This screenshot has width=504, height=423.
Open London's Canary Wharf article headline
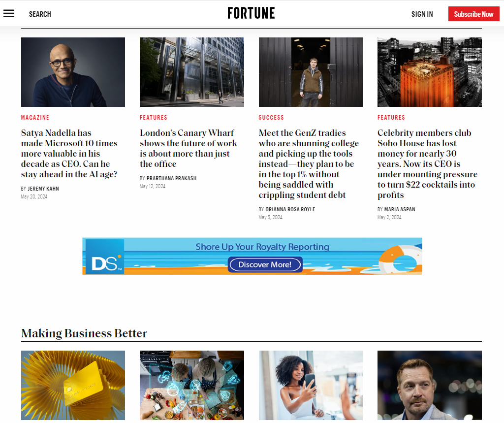pyautogui.click(x=188, y=148)
